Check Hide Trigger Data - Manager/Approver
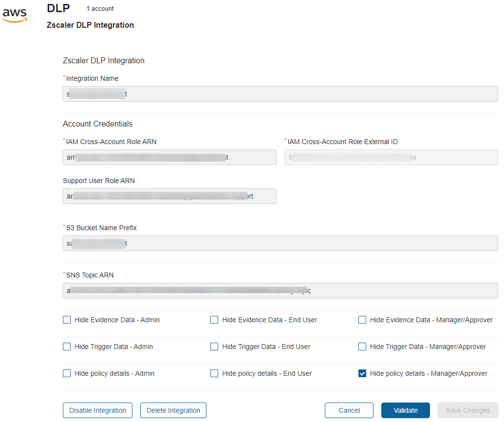504x422 pixels. point(362,347)
